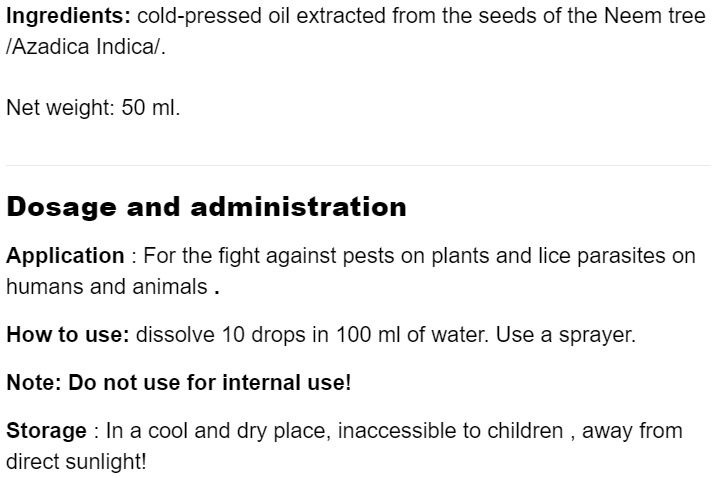Click the horizontal divider line
The image size is (716, 478).
tap(358, 165)
